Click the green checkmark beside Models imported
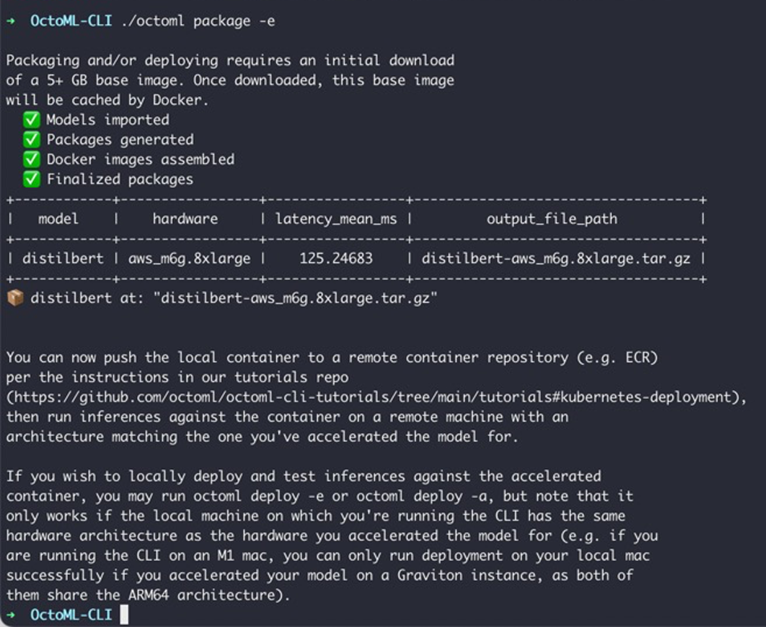Image resolution: width=766 pixels, height=627 pixels. click(x=32, y=120)
